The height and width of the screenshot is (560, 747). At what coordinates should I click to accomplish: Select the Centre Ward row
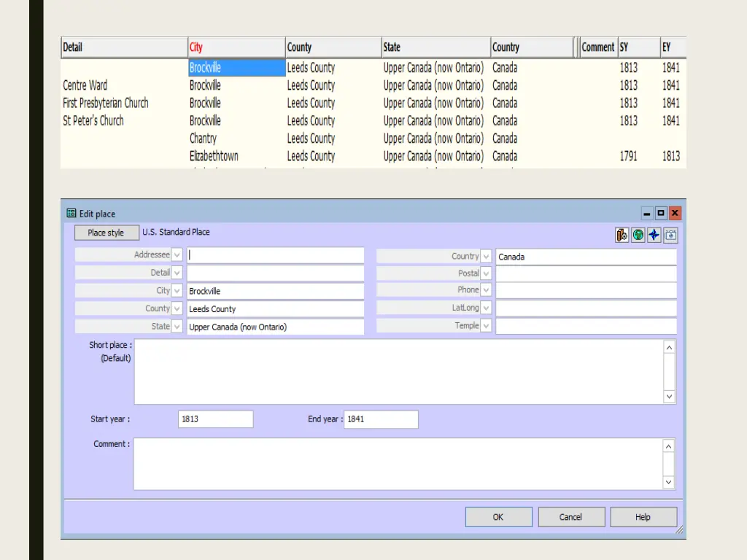373,85
